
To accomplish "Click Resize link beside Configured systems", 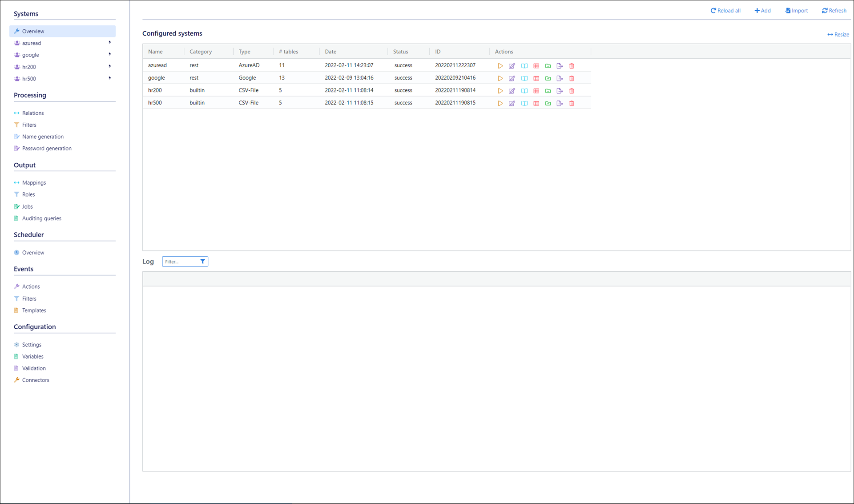I will [x=838, y=35].
